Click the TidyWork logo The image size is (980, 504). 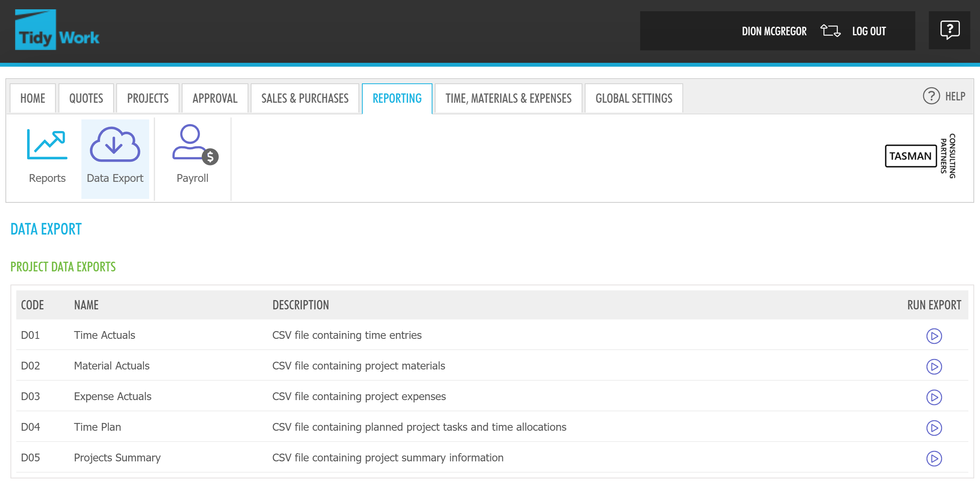click(x=57, y=30)
